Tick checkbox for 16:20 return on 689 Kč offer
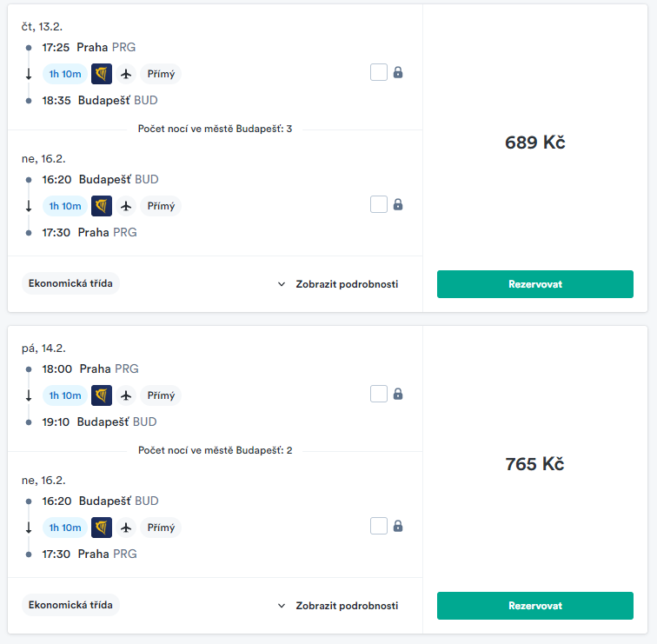Viewport: 657px width, 644px height. coord(379,204)
